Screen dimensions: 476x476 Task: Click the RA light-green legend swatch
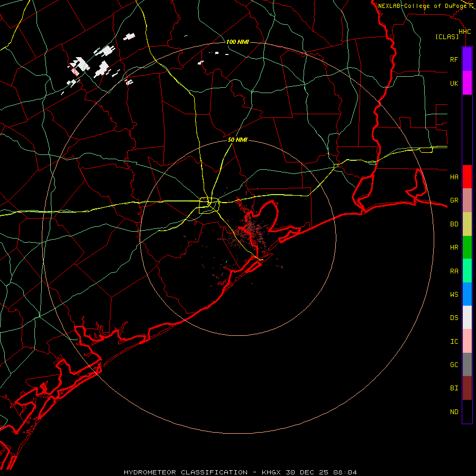click(x=467, y=271)
